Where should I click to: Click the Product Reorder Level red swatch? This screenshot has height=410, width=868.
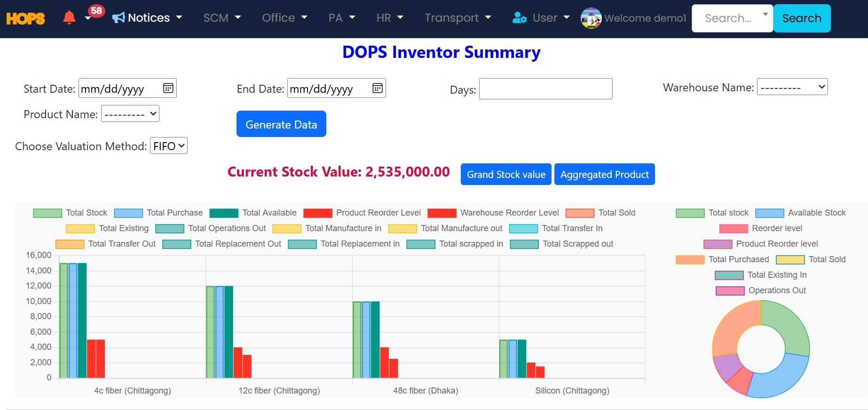(x=318, y=213)
